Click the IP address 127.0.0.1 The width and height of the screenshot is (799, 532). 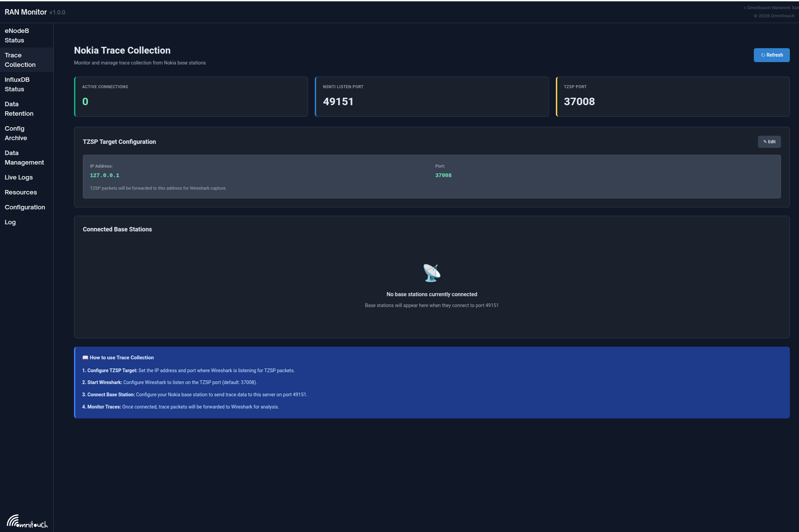(105, 175)
